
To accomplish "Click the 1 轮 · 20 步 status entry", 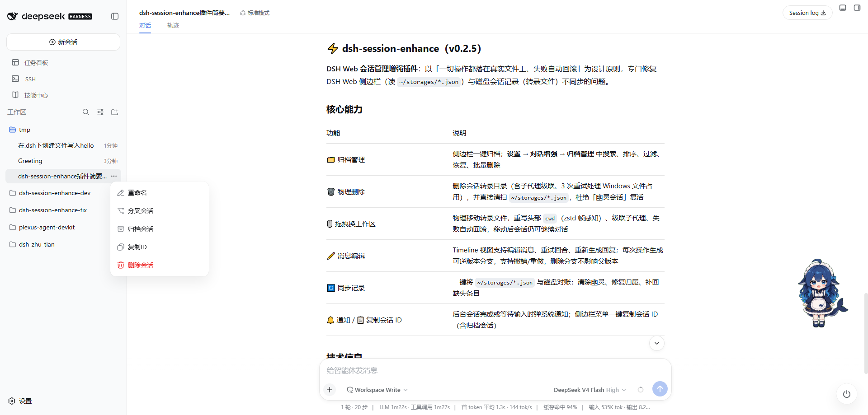I will 354,407.
